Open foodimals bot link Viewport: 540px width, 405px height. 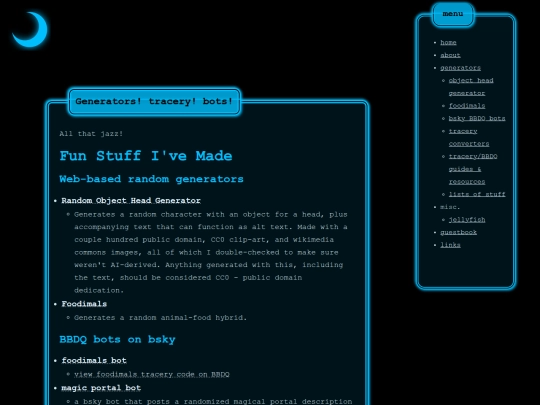[x=94, y=361]
